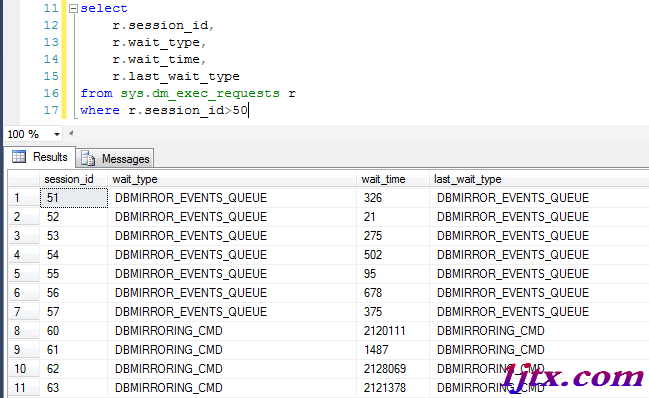The width and height of the screenshot is (649, 398).
Task: Select the wait_type column header
Action: coord(232,179)
